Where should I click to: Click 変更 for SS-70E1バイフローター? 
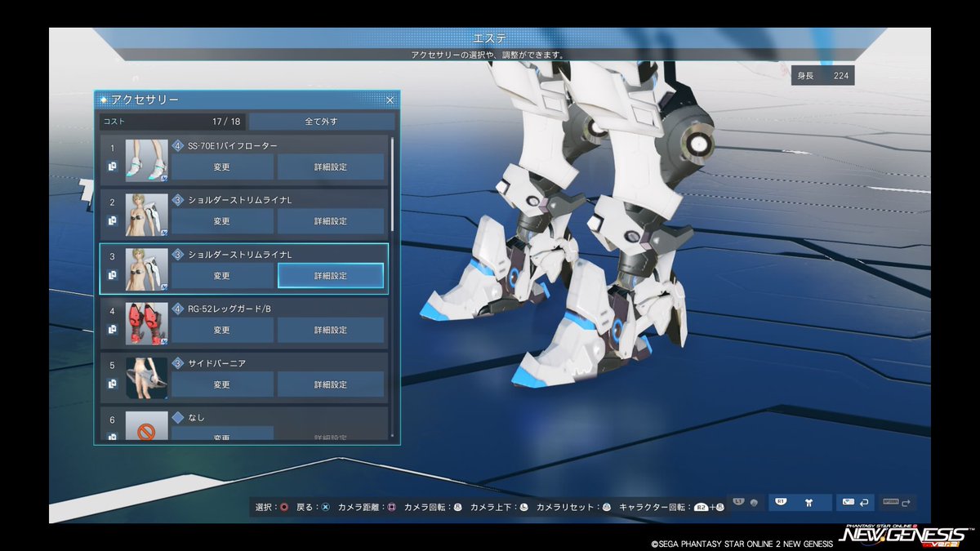click(x=222, y=167)
